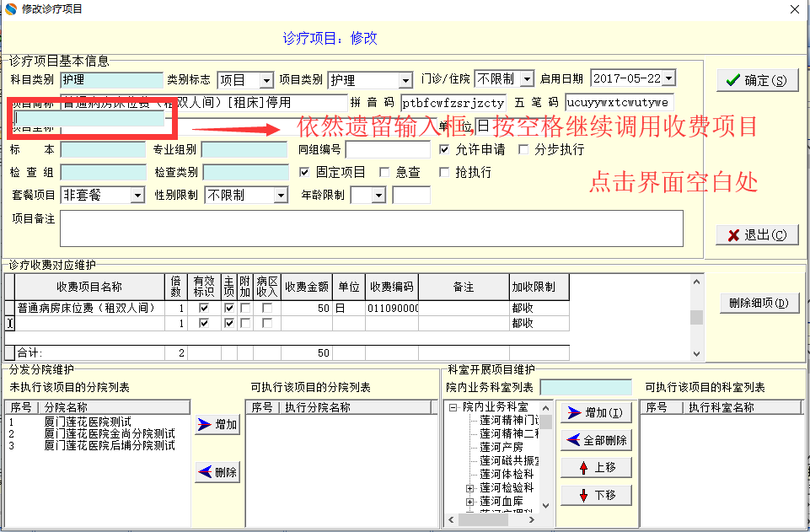
Task: Click 增加 button in 分发分院维护
Action: pos(217,425)
